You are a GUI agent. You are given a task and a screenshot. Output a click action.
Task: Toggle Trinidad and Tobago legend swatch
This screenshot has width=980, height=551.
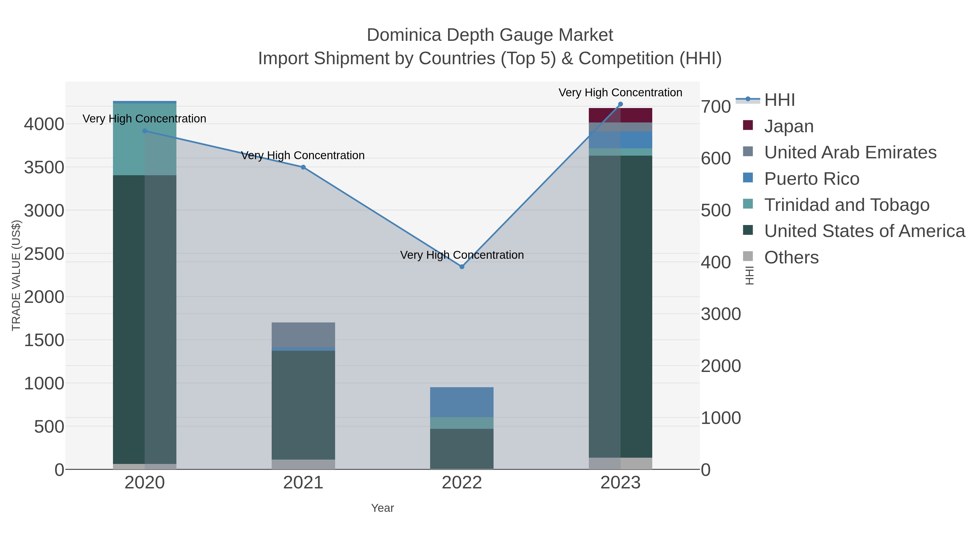click(x=748, y=204)
